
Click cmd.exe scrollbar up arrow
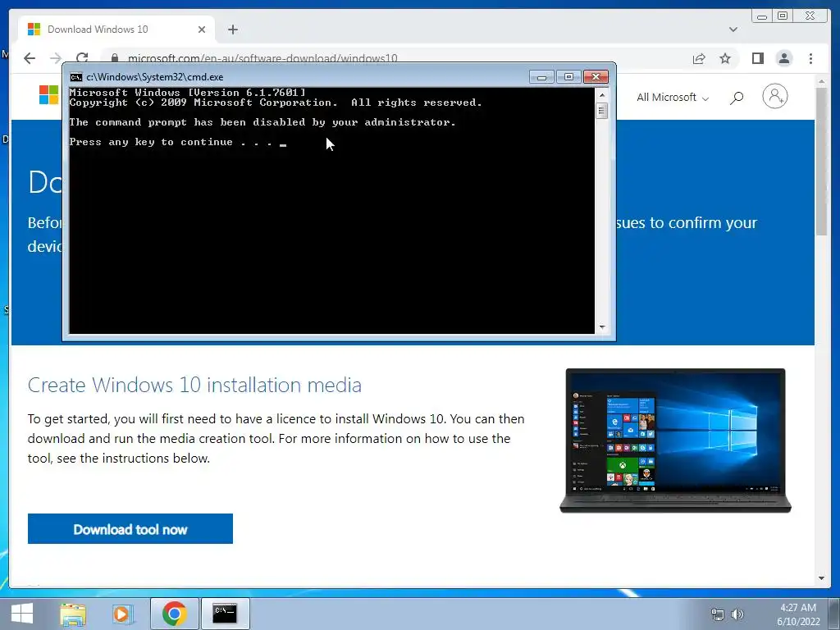602,95
